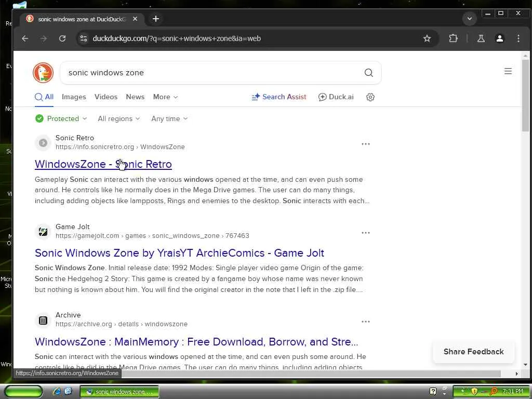Open more options for Game Jolt result
This screenshot has width=532, height=399.
(x=365, y=233)
